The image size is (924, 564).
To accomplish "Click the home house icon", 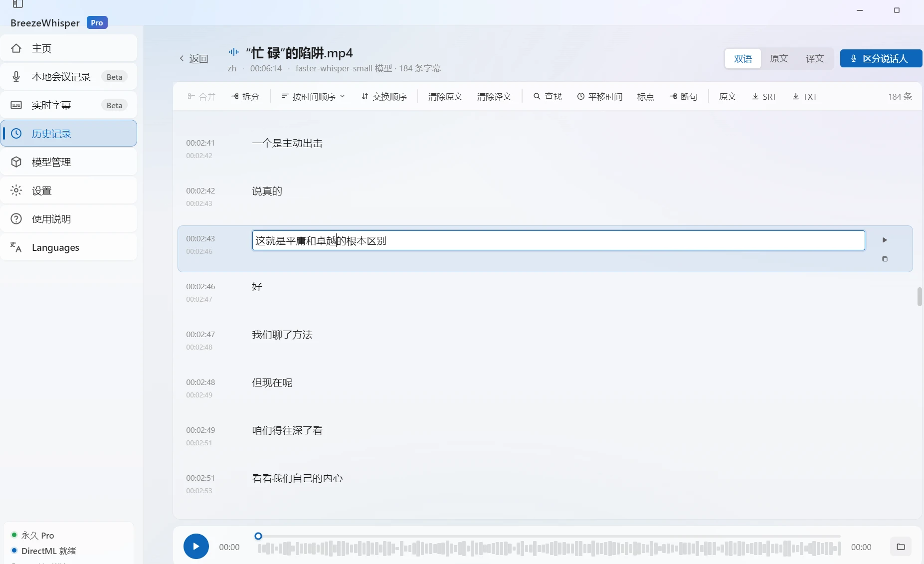I will click(16, 48).
